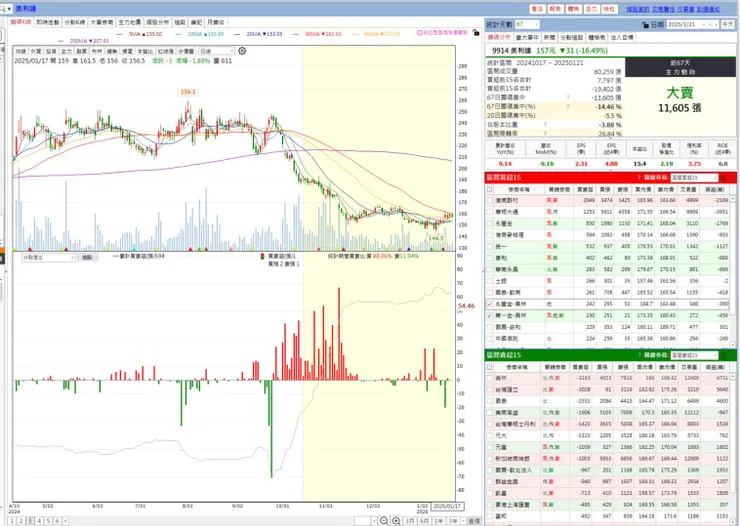Go to chart page 5

48,521
